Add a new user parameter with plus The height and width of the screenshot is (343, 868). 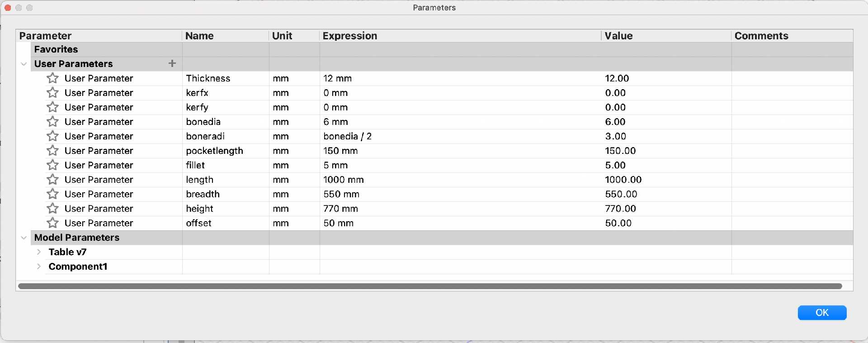[172, 63]
